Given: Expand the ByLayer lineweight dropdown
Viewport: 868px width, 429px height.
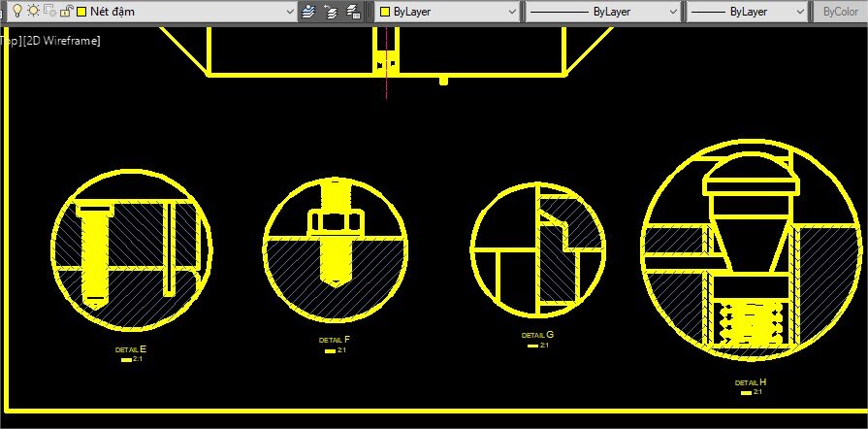Looking at the screenshot, I should pos(799,12).
